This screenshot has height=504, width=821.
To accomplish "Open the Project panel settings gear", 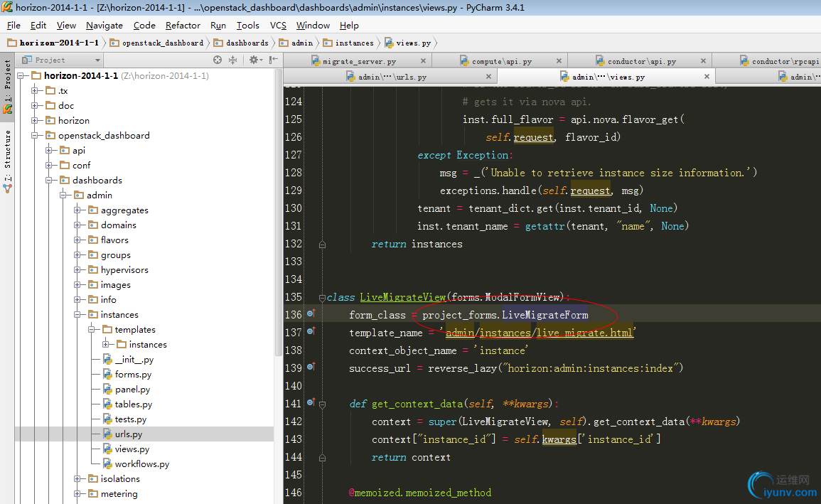I will click(x=254, y=60).
